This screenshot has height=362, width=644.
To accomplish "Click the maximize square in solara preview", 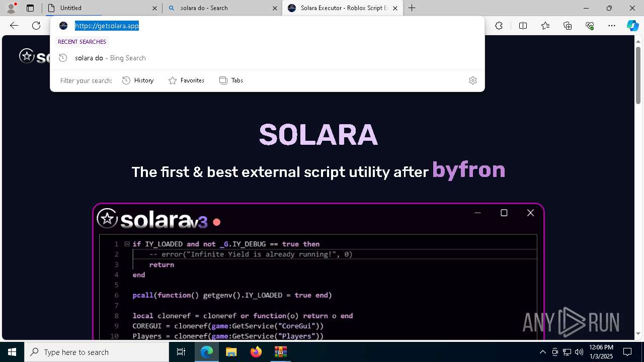I will pos(504,213).
